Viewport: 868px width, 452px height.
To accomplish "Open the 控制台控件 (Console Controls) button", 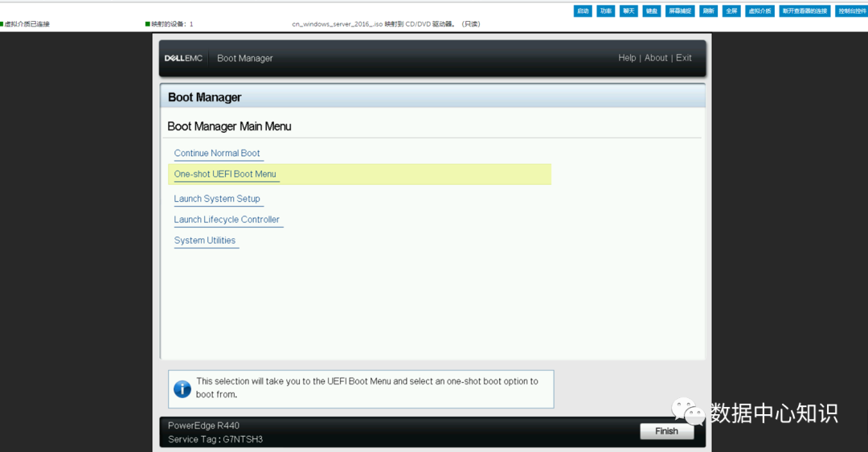I will [x=851, y=11].
